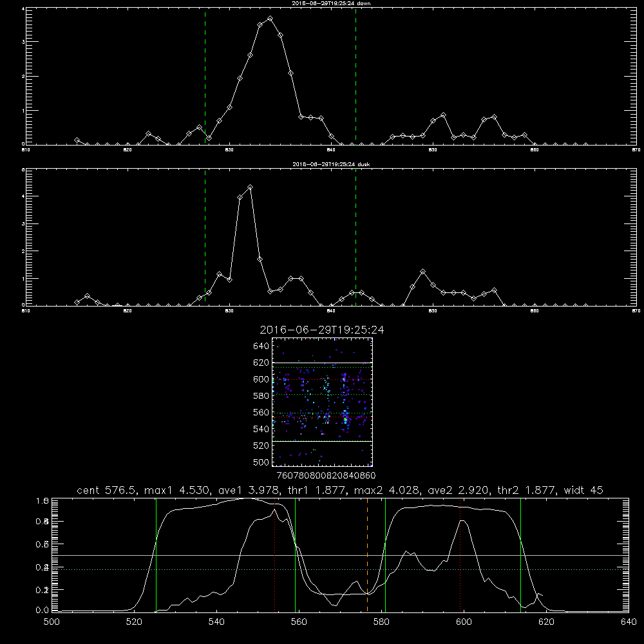Viewport: 644px width, 644px height.
Task: Click the bottom plot y-axis label 0.0
Action: pyautogui.click(x=43, y=611)
